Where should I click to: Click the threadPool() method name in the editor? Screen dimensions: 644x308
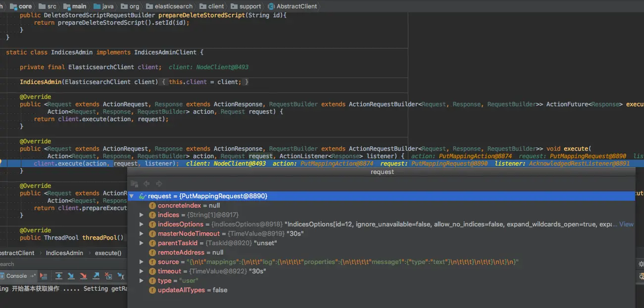[x=102, y=238]
